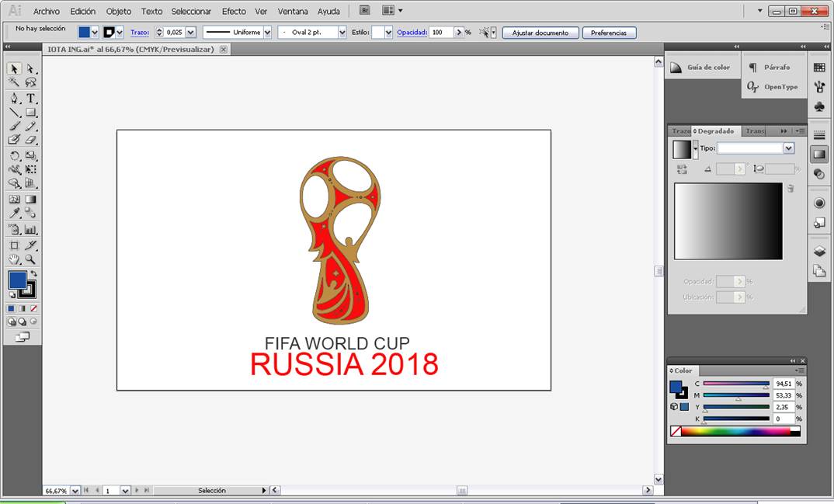Image resolution: width=834 pixels, height=504 pixels.
Task: Select the Scale tool
Action: click(x=31, y=156)
